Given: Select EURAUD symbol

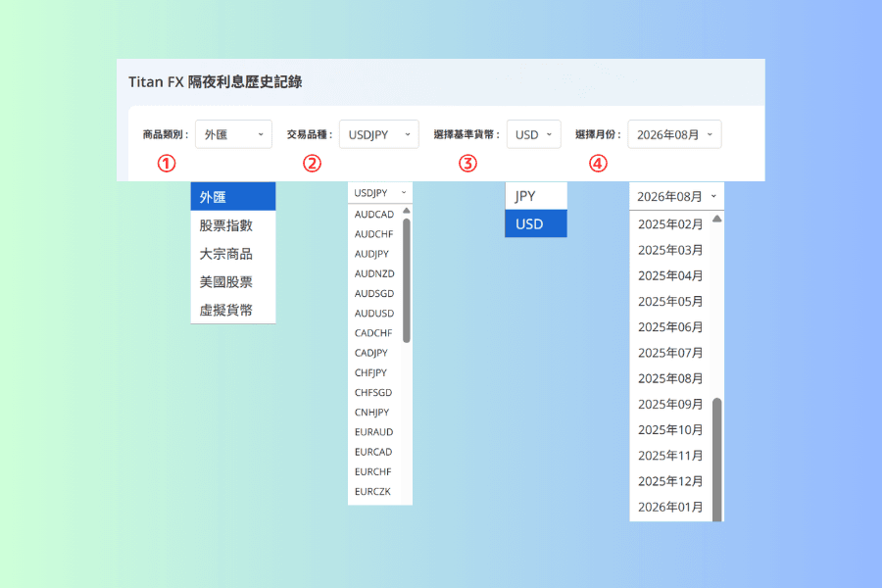Looking at the screenshot, I should pyautogui.click(x=374, y=432).
